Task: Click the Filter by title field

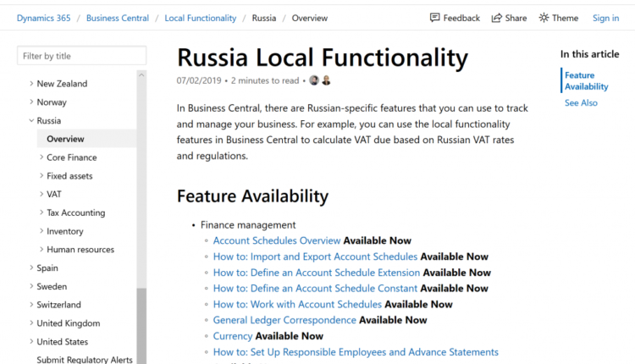Action: (x=81, y=56)
